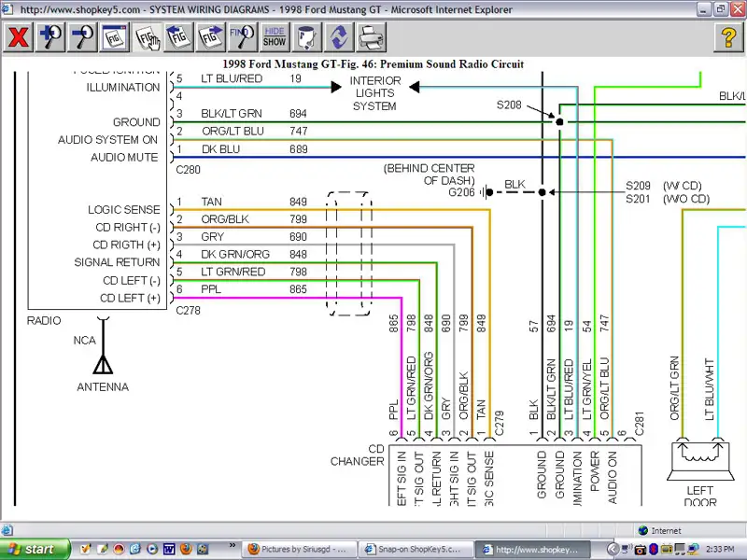The height and width of the screenshot is (560, 747).
Task: Click the figure title 'Premium Sound Radio Circuit'
Action: (x=452, y=64)
